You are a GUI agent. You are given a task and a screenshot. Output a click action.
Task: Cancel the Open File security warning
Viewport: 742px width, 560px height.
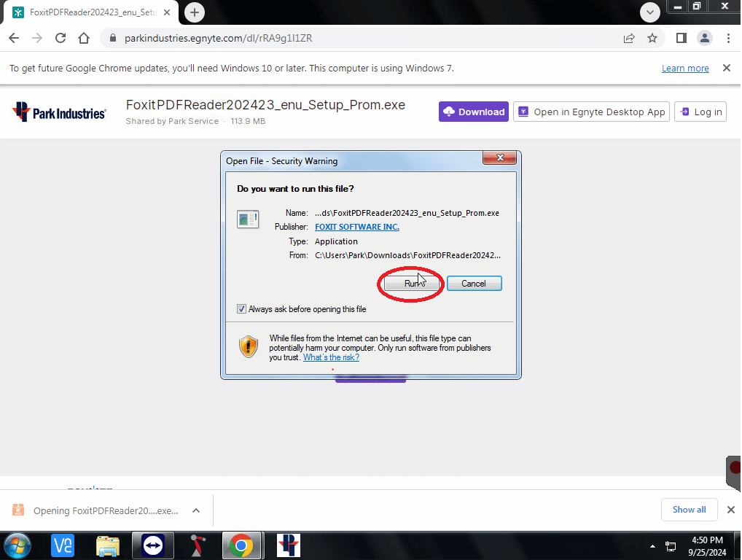[474, 283]
